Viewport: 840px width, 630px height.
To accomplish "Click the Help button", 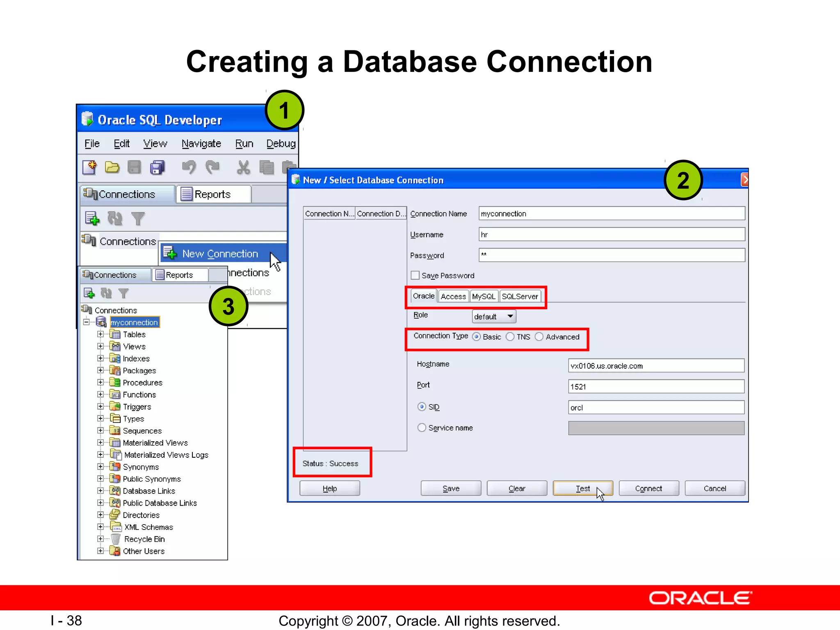I will pos(330,488).
